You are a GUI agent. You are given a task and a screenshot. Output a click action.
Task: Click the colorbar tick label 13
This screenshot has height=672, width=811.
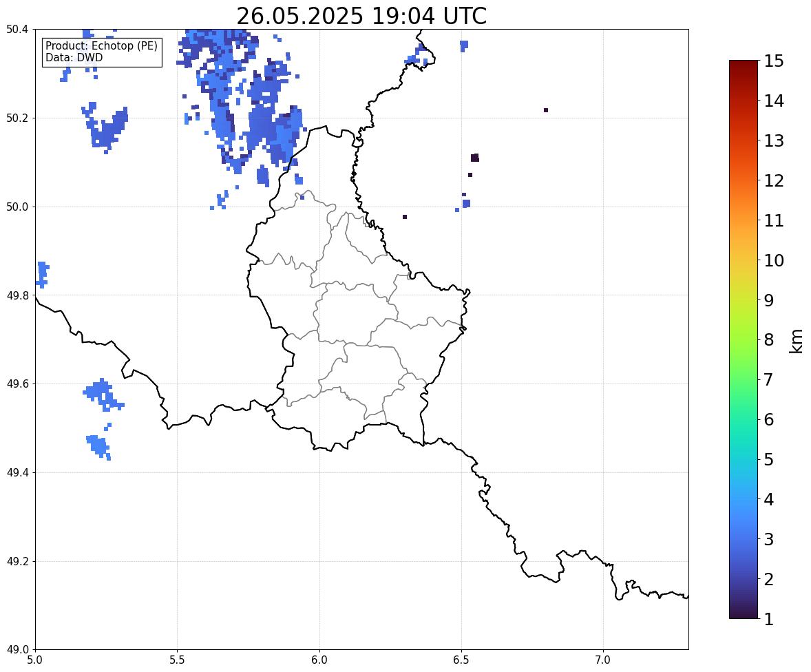[x=774, y=140]
